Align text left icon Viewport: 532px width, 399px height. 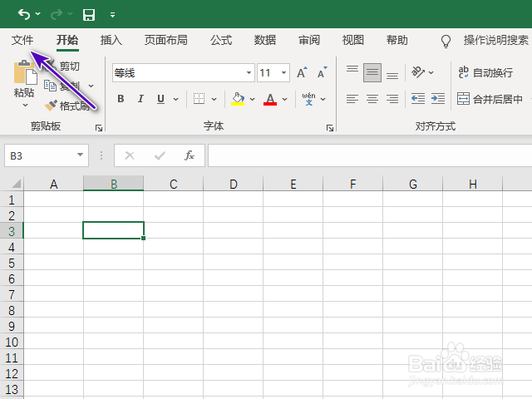(352, 99)
